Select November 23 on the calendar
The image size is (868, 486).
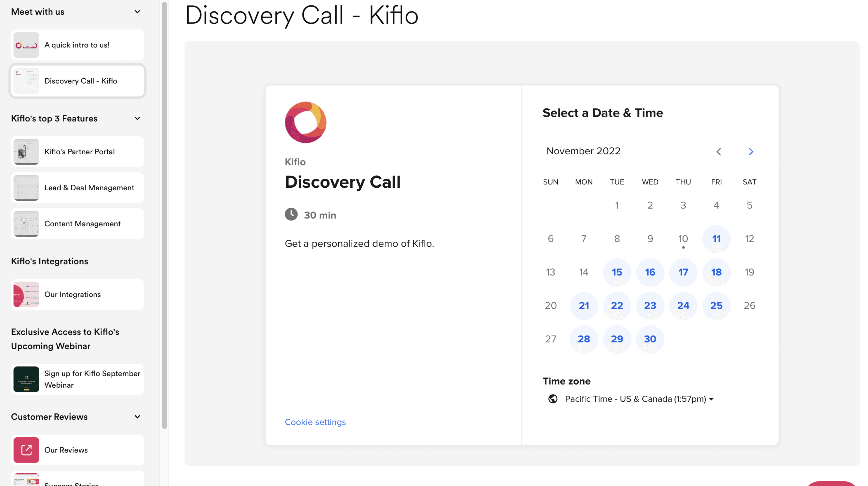coord(650,306)
